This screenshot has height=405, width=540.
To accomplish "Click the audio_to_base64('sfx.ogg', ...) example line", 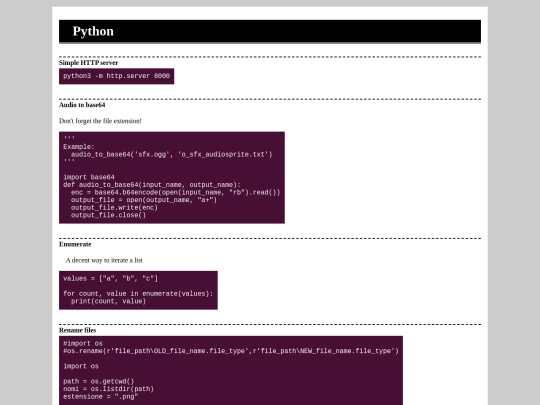I will tap(172, 154).
